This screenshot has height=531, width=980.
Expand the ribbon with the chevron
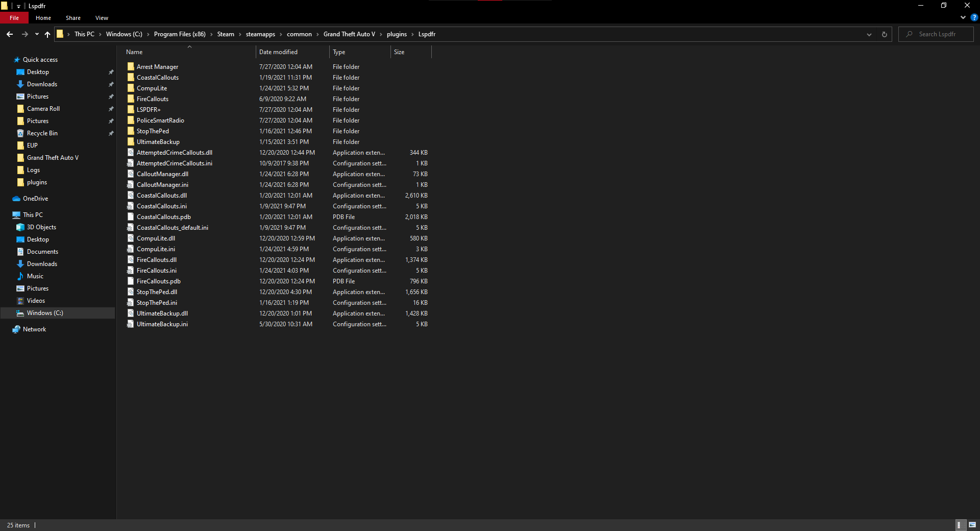(963, 17)
